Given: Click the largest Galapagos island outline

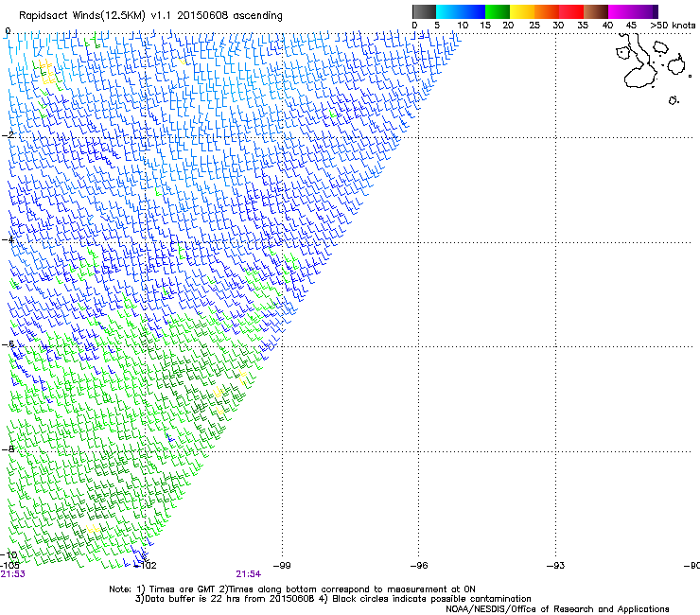Looking at the screenshot, I should [x=638, y=62].
